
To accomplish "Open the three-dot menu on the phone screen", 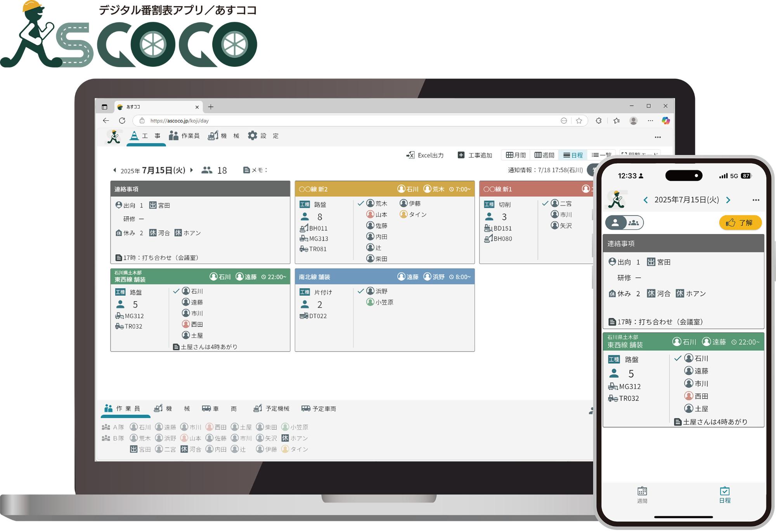I will [x=755, y=199].
